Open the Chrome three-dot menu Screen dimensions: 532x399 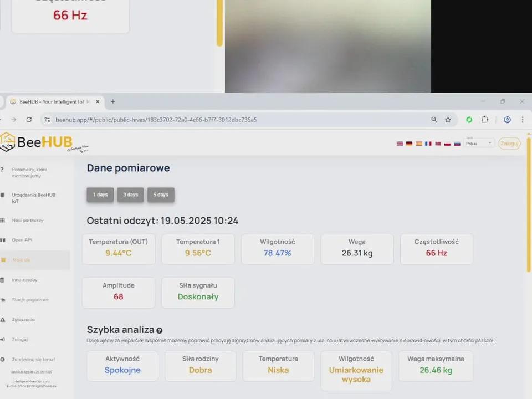coord(523,120)
